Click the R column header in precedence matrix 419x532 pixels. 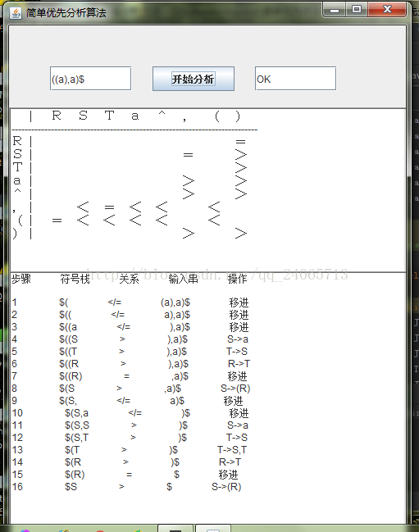pyautogui.click(x=57, y=116)
